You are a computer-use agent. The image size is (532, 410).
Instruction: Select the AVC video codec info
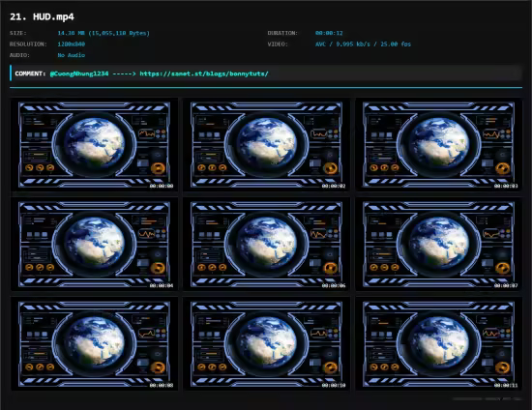(363, 44)
